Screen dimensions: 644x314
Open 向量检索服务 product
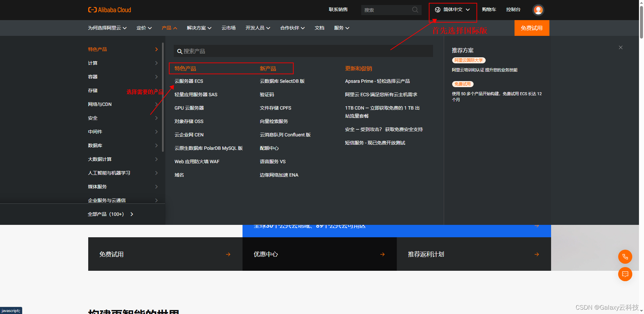(274, 121)
